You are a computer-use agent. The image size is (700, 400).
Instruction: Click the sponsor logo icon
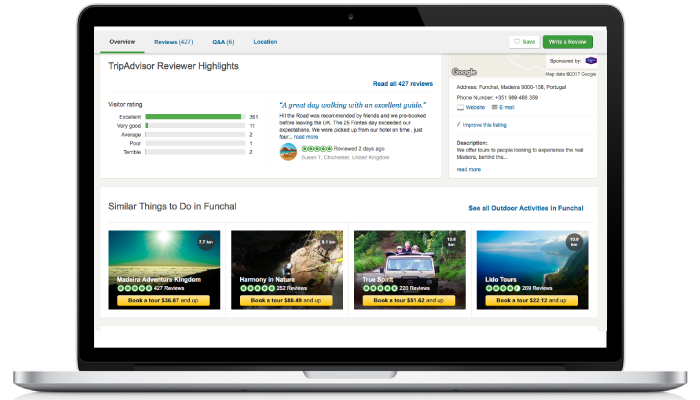click(x=591, y=60)
